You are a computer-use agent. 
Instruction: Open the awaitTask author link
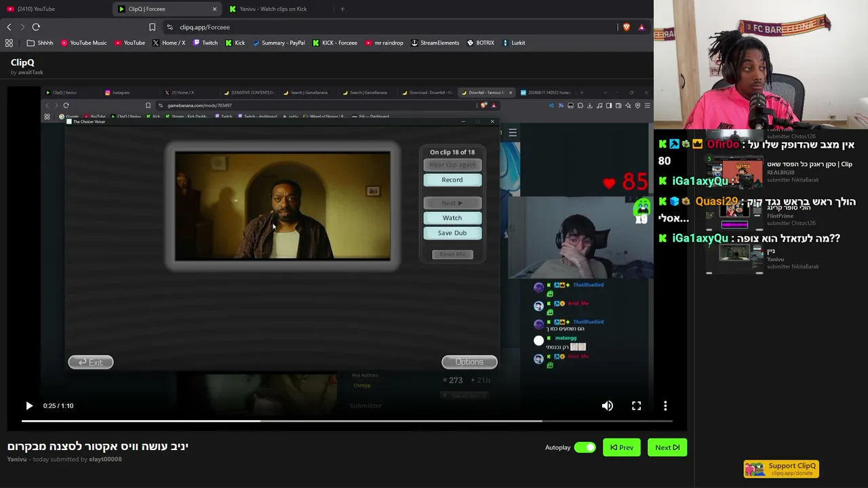(x=31, y=72)
